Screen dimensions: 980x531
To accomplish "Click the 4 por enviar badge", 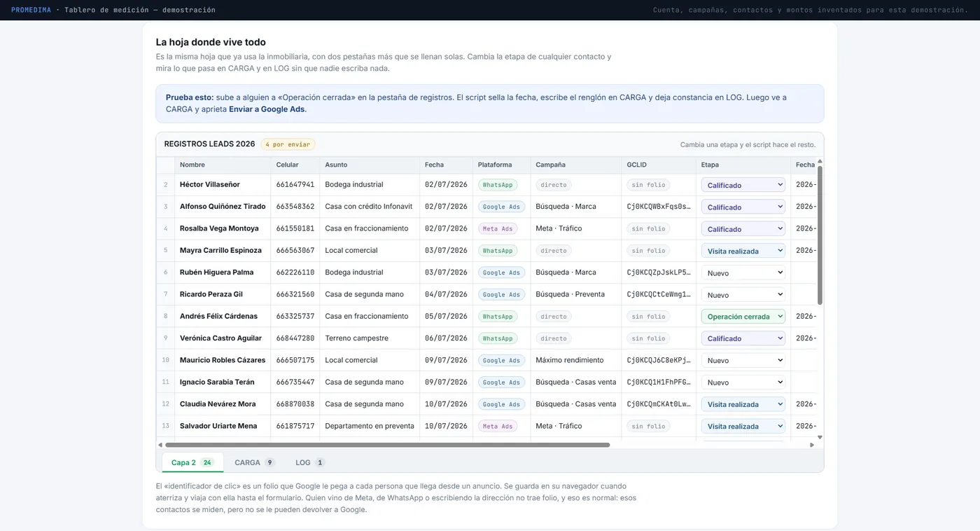I will tap(288, 144).
